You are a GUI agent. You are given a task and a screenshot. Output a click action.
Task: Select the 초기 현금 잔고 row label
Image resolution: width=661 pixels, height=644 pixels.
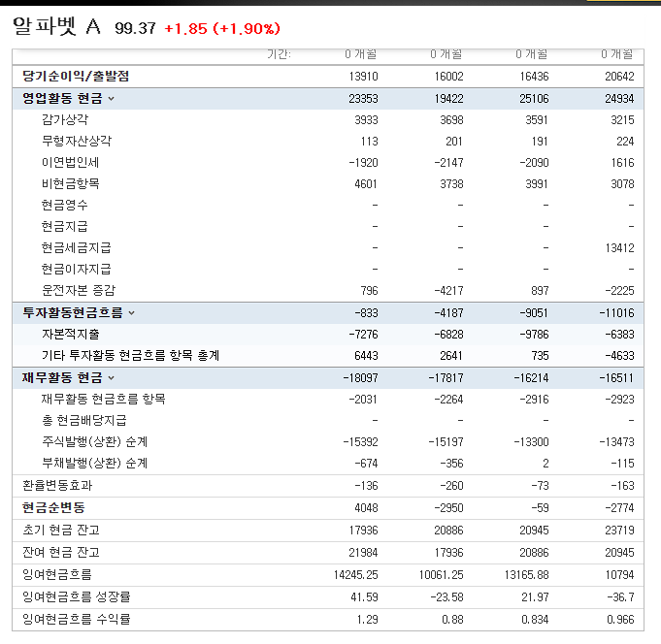61,531
